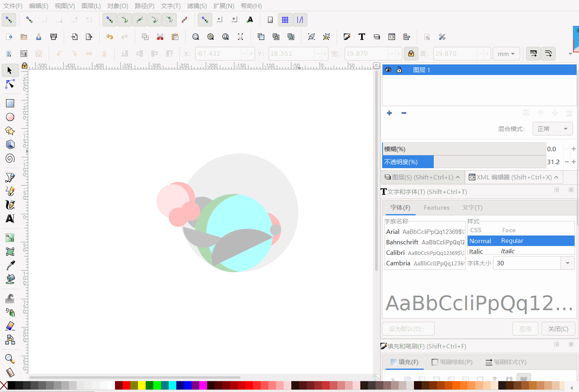Select the Connector tool
The width and height of the screenshot is (579, 392).
click(10, 340)
